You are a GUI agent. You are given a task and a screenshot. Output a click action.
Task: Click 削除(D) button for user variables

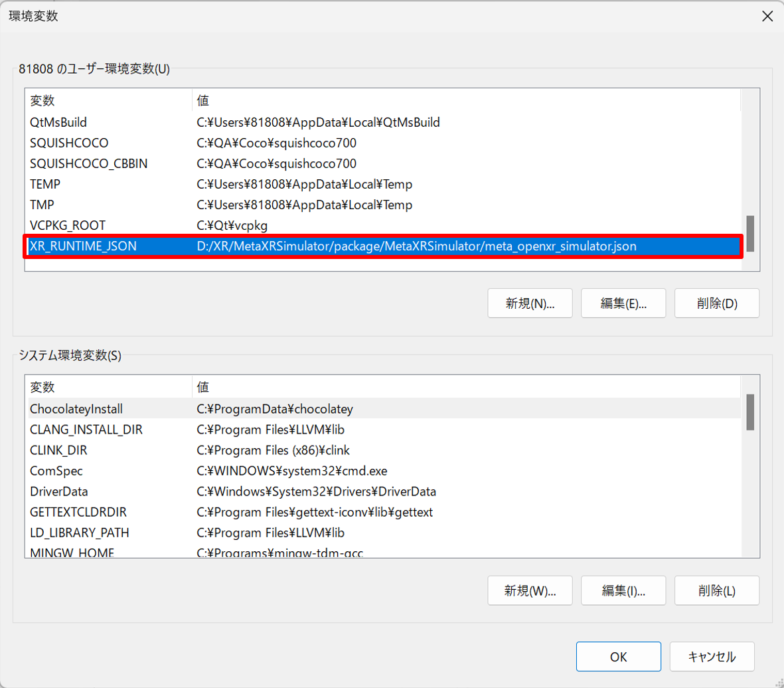717,303
